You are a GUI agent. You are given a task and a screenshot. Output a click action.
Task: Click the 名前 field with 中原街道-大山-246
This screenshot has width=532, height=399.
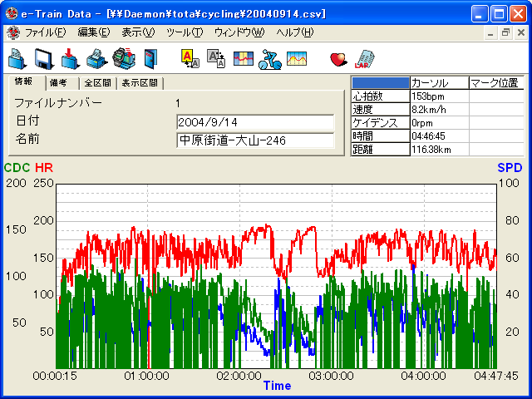[255, 140]
